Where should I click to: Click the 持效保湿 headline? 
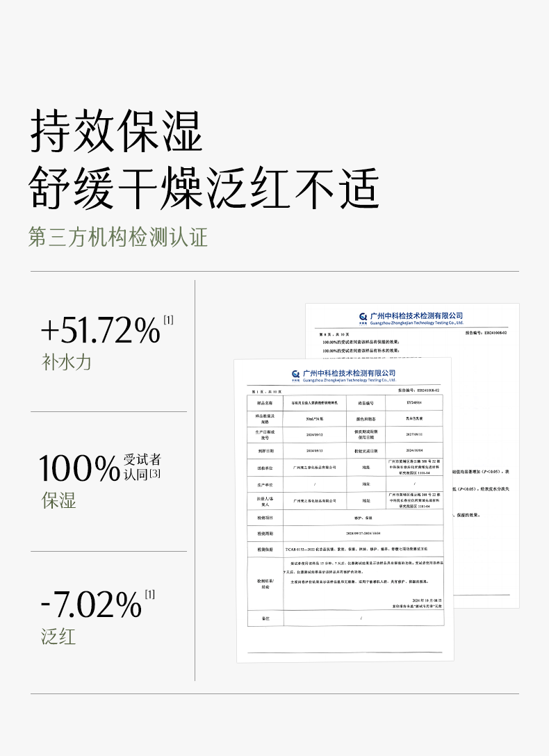[116, 131]
